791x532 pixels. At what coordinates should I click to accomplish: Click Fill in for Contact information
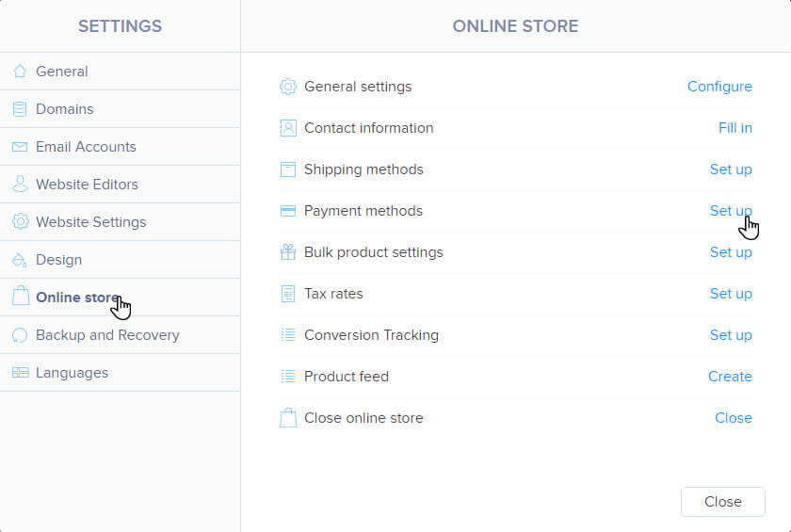734,128
